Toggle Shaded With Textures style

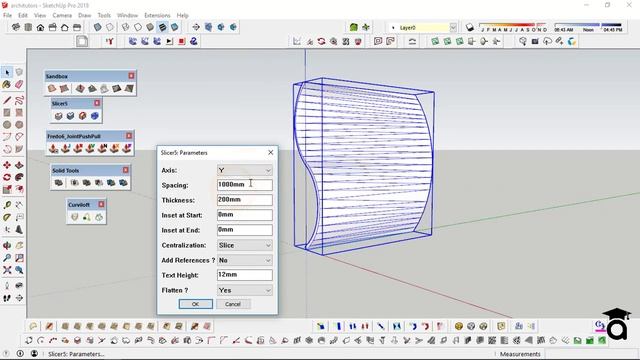pyautogui.click(x=162, y=27)
